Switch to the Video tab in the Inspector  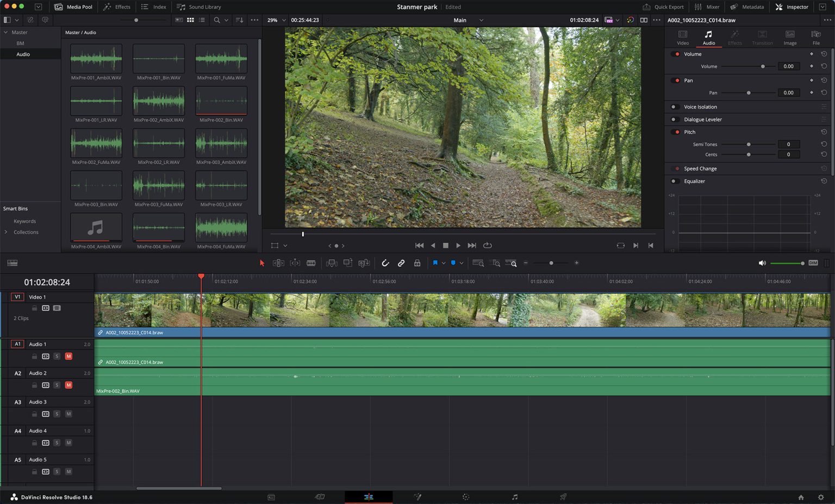tap(682, 37)
